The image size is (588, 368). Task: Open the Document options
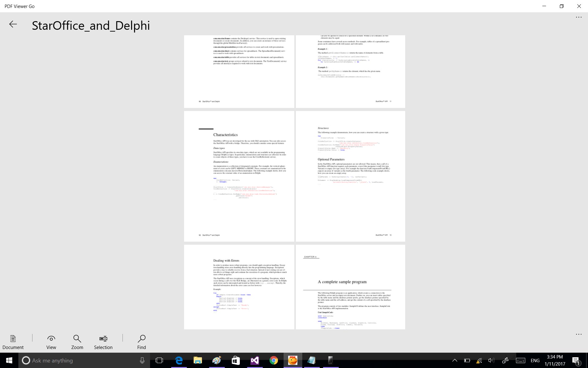[x=13, y=342]
